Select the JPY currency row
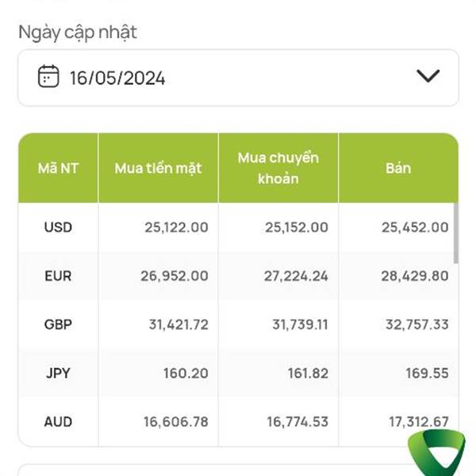Viewport: 476px width, 476px height. click(x=238, y=373)
